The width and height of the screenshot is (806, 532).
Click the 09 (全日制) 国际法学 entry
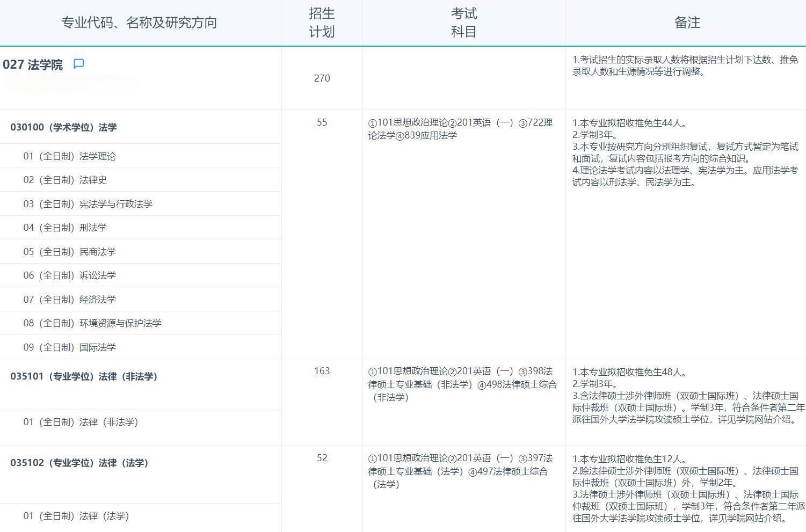point(67,347)
